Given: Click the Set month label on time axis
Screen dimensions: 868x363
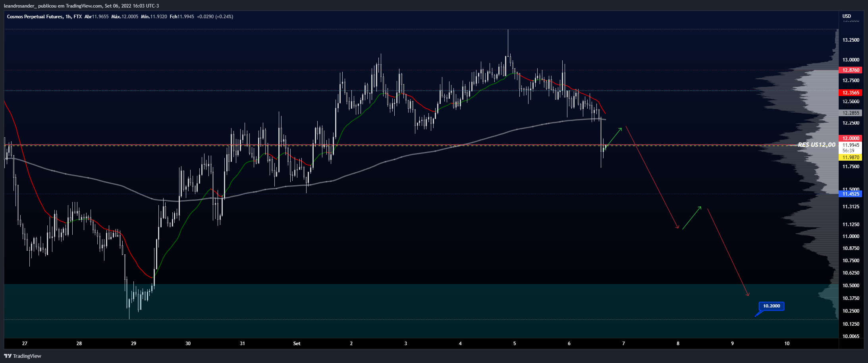Looking at the screenshot, I should tap(297, 344).
